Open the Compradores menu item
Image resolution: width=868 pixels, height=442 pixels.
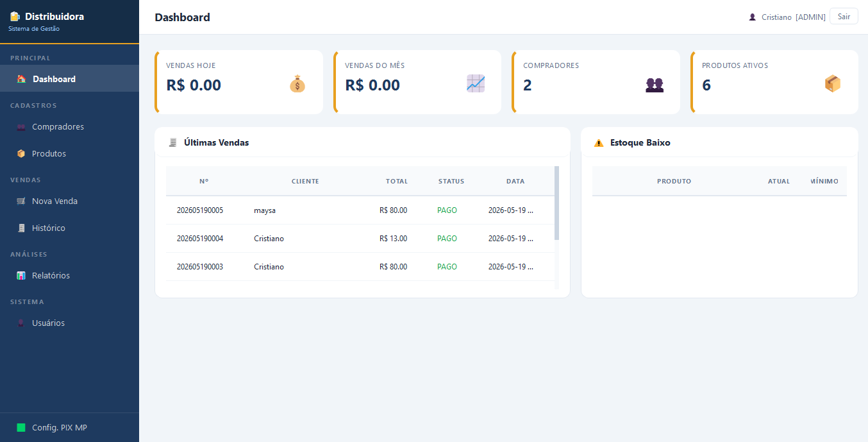click(69, 127)
